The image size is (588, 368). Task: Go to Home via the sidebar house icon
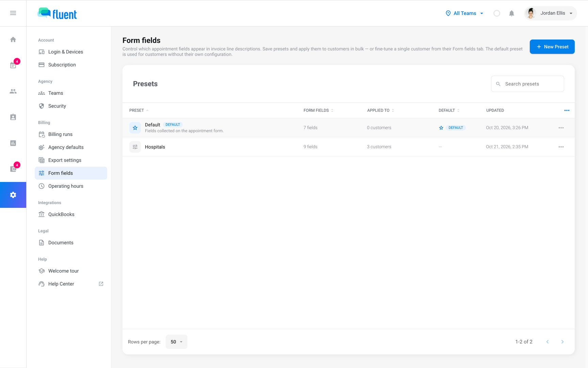click(13, 40)
